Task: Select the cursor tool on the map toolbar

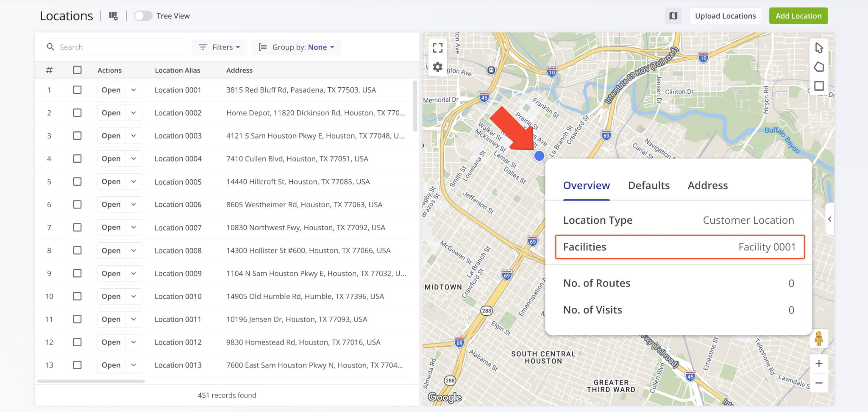Action: (819, 48)
